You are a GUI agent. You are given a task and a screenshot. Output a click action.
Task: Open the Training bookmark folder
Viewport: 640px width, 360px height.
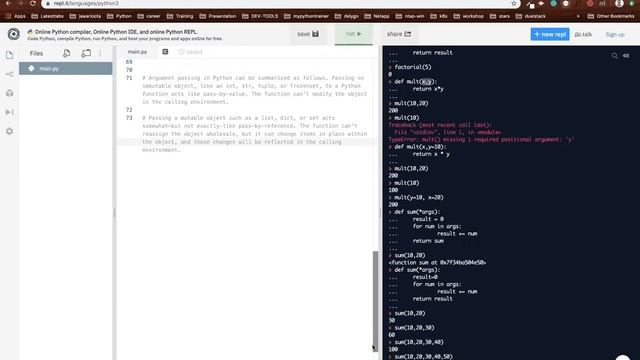[180, 16]
